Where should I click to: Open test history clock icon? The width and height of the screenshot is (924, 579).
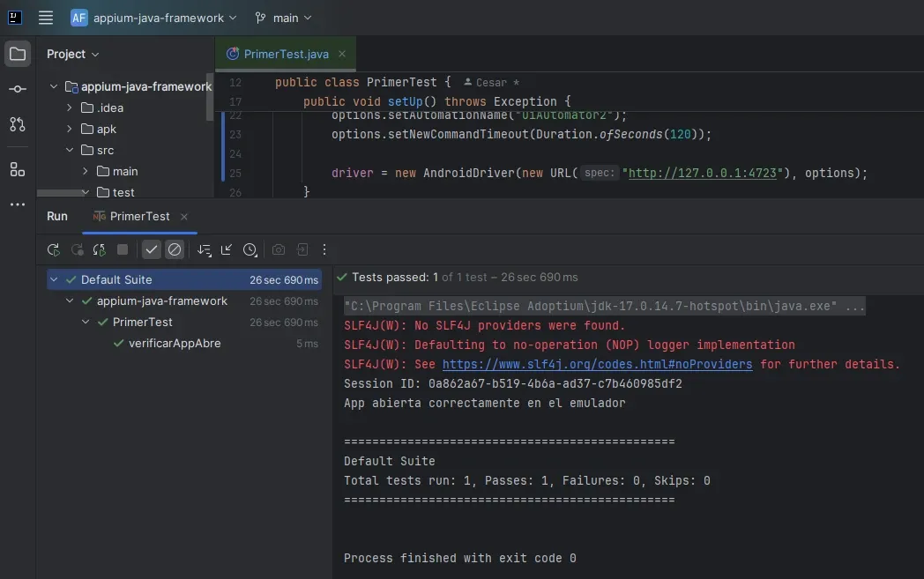(250, 249)
